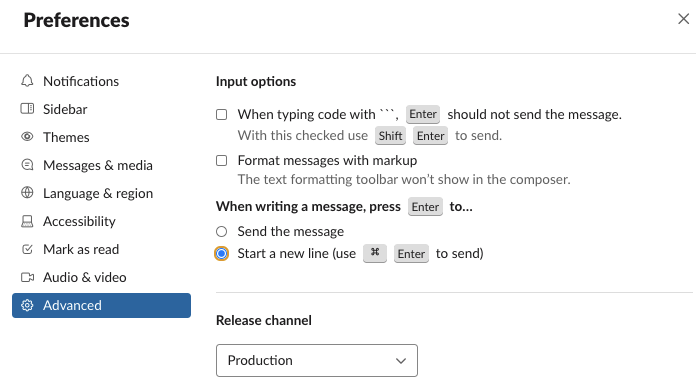Click the Audio & video camera icon
Image resolution: width=696 pixels, height=386 pixels.
(27, 277)
